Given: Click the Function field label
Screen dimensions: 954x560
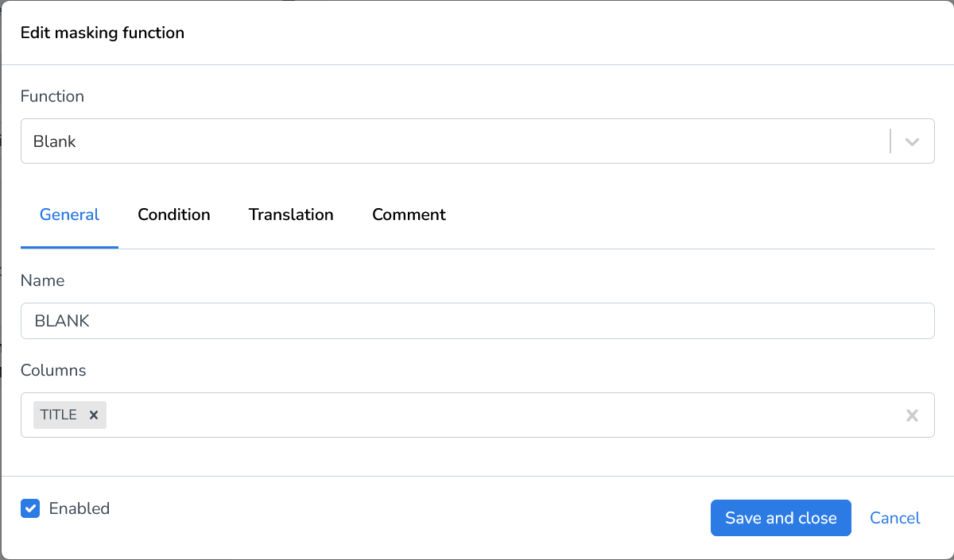Looking at the screenshot, I should point(52,96).
